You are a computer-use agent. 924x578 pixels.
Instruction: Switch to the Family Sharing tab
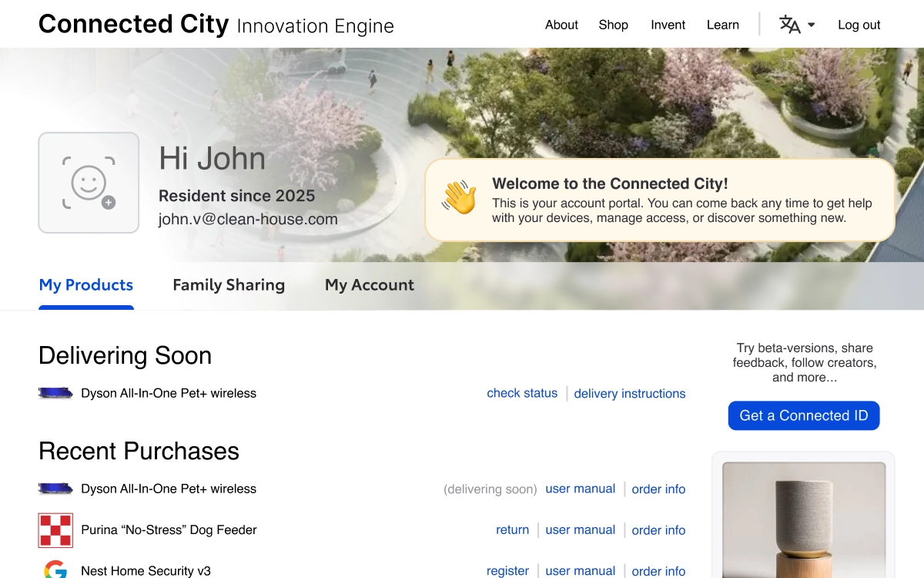(229, 285)
